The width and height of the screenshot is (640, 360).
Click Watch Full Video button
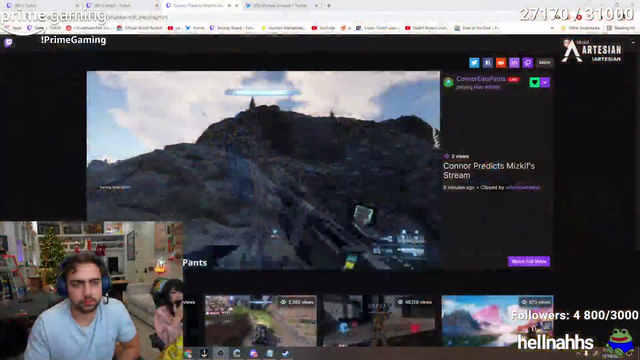point(529,261)
